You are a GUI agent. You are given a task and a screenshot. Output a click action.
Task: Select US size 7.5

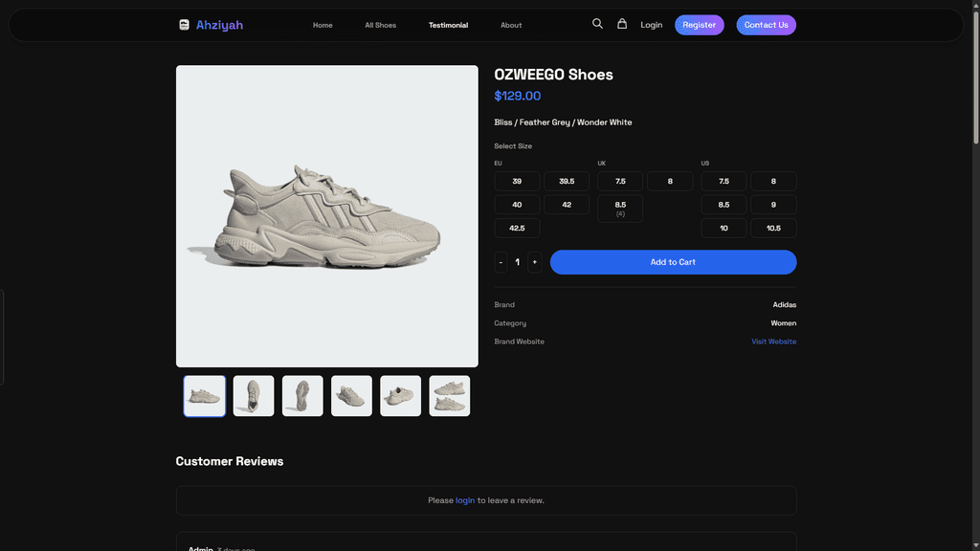(724, 181)
